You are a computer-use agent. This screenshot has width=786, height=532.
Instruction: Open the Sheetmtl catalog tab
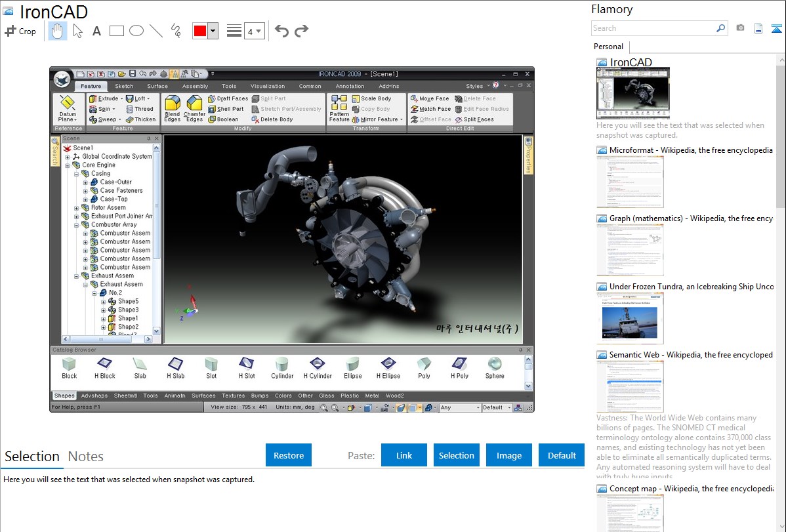coord(125,396)
